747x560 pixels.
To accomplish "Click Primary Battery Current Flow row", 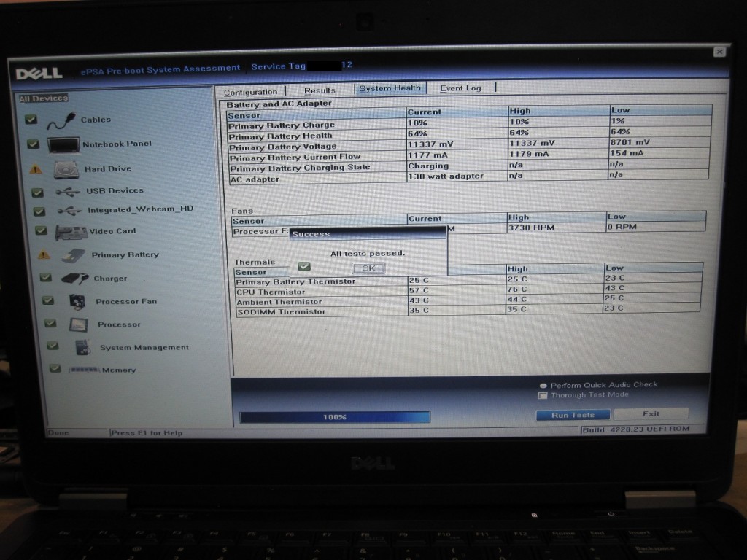I will [x=468, y=156].
